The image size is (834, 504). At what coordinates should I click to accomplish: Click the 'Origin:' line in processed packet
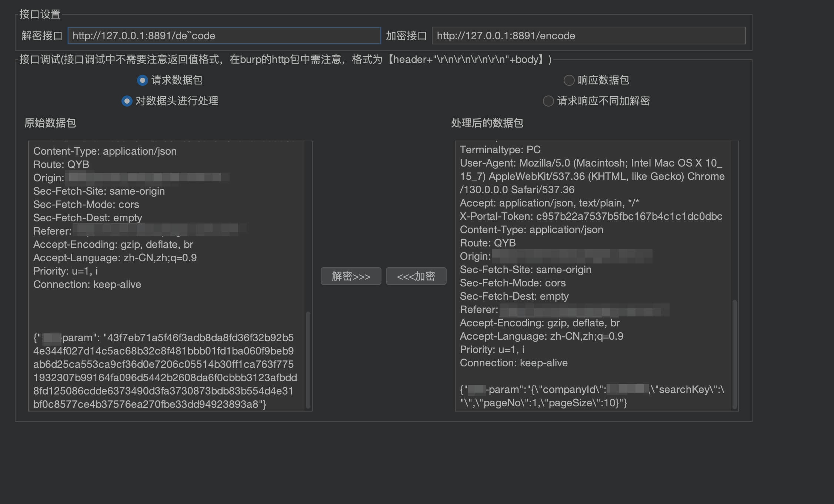[x=556, y=256]
